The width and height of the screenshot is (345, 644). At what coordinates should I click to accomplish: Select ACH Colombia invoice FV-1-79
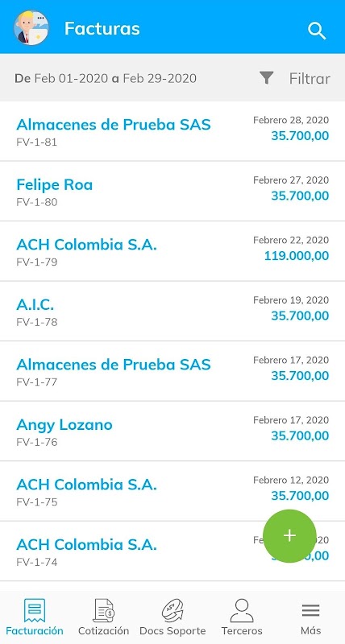pos(172,251)
